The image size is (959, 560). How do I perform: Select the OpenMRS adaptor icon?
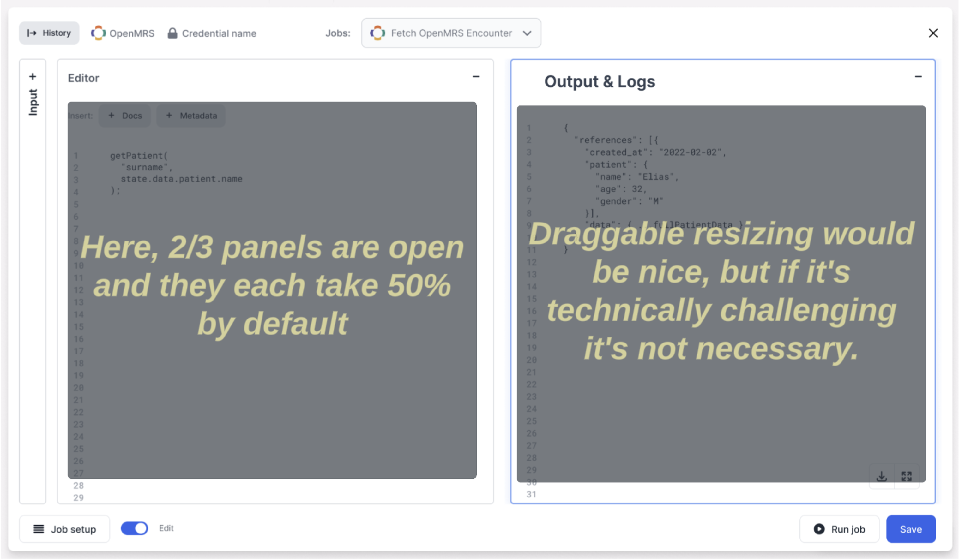(98, 33)
